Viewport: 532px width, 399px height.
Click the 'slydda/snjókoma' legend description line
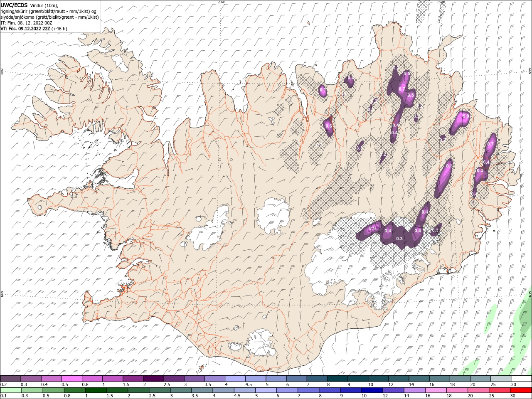[49, 17]
